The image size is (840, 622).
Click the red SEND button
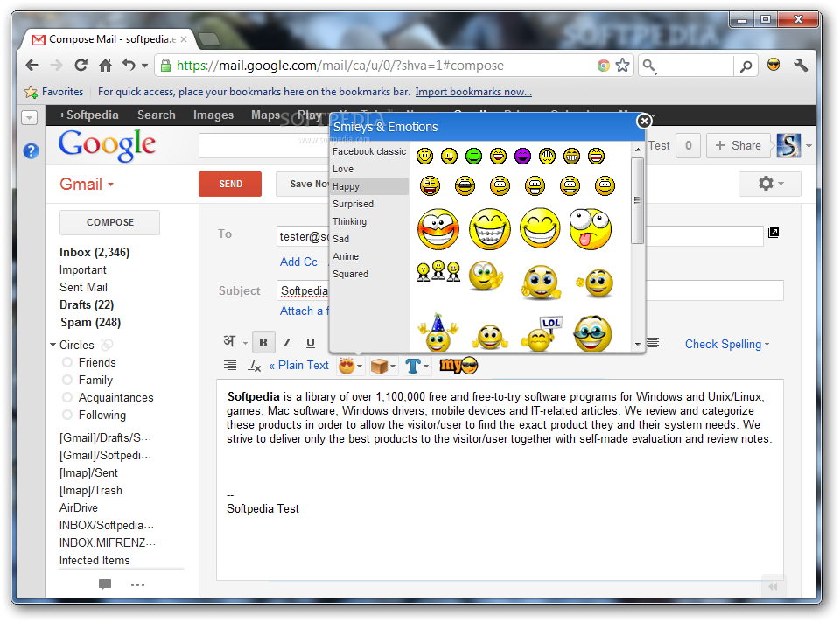point(230,184)
